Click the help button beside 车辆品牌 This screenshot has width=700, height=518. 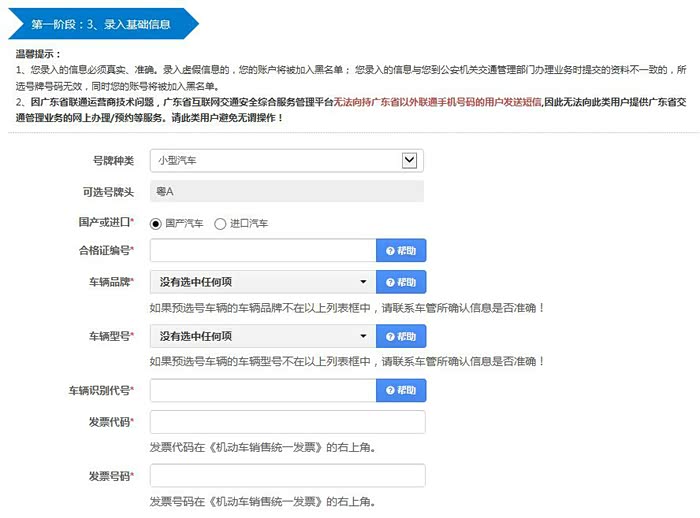[x=401, y=282]
